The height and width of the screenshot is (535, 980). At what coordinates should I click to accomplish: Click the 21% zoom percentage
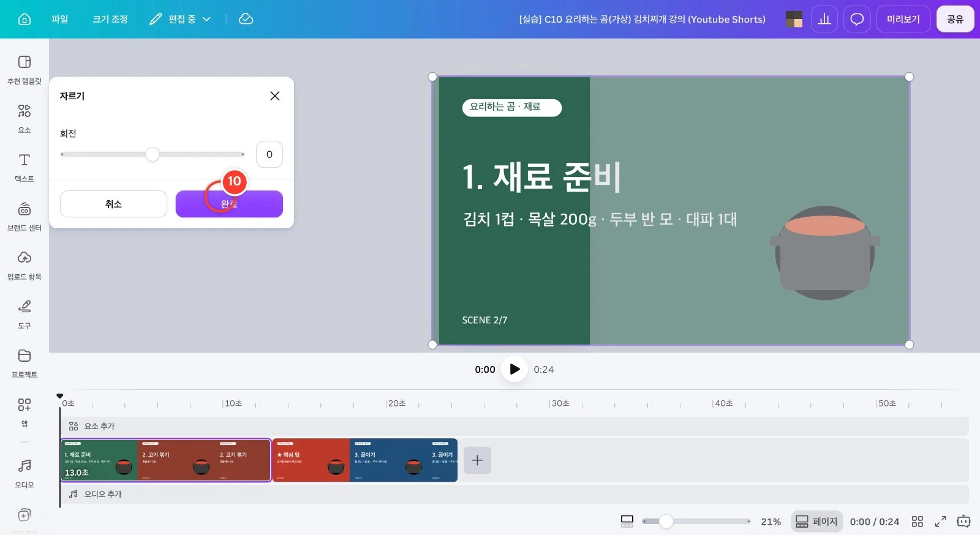(x=771, y=522)
